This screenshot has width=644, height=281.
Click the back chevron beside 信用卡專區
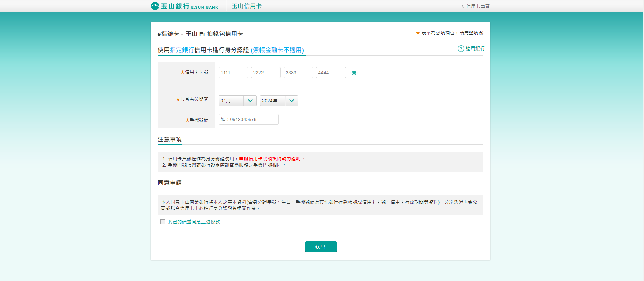coord(463,6)
